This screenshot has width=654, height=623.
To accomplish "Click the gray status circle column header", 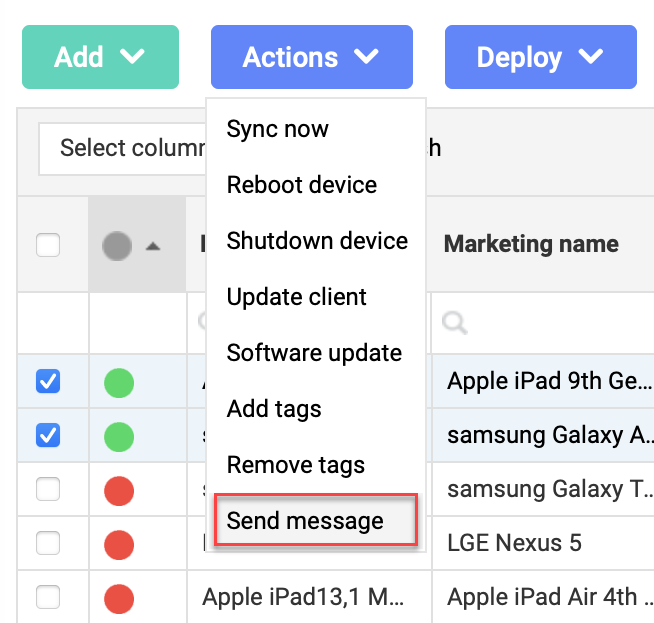I will (117, 246).
